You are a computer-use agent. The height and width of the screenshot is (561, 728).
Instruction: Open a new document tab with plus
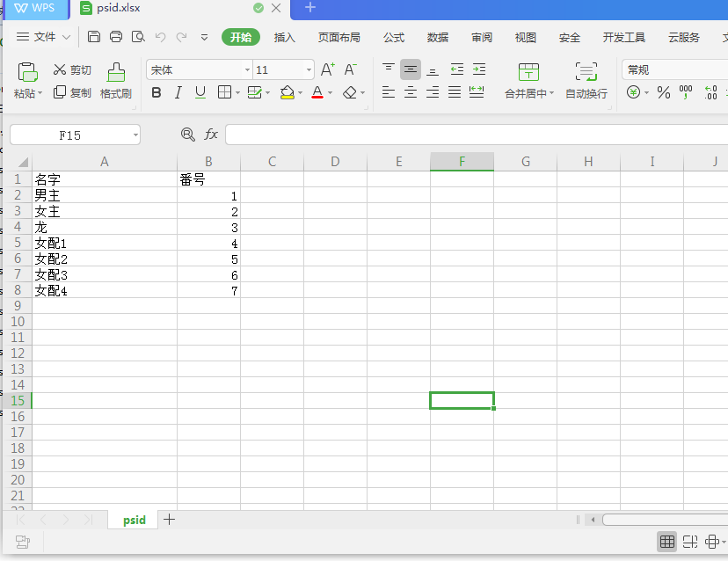[x=310, y=7]
